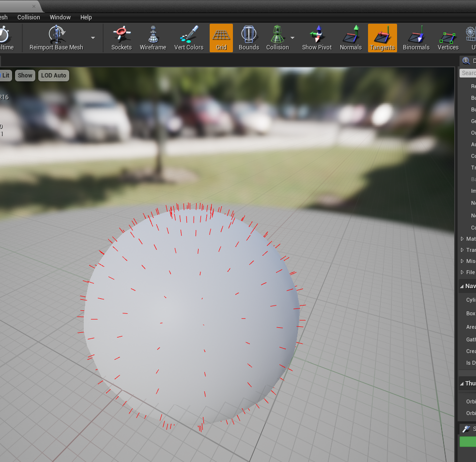Image resolution: width=476 pixels, height=462 pixels.
Task: Show mesh Bounds
Action: click(249, 38)
